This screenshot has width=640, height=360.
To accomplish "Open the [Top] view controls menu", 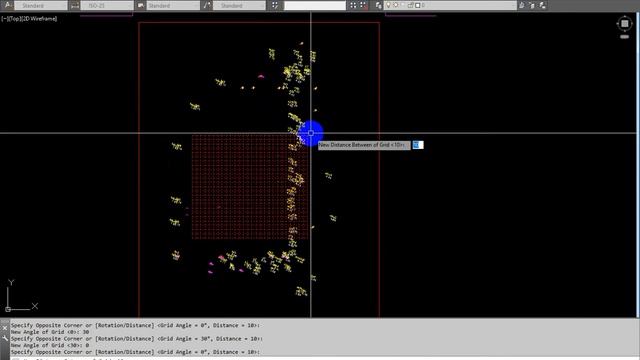I will click(x=14, y=18).
